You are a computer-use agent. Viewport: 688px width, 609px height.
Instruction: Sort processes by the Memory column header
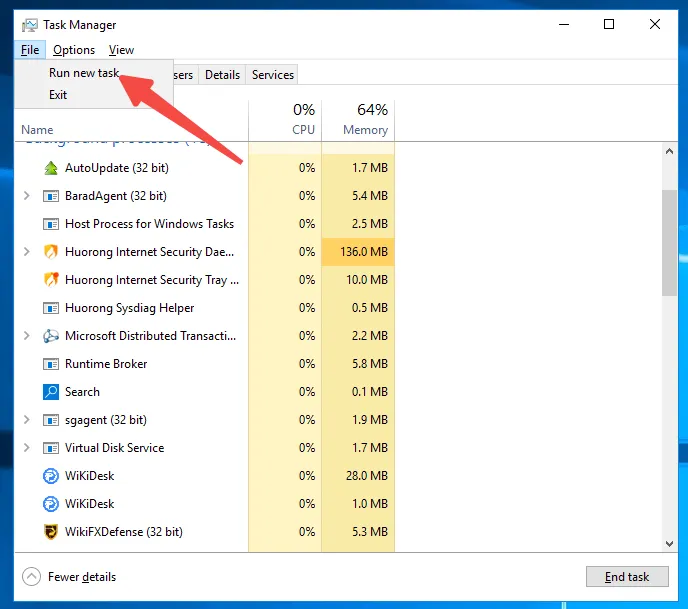358,121
